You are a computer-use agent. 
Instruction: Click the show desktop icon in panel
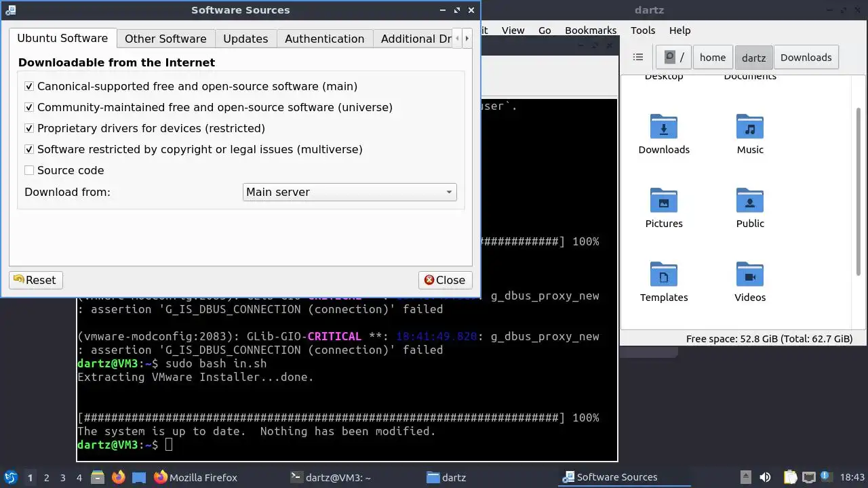[139, 477]
